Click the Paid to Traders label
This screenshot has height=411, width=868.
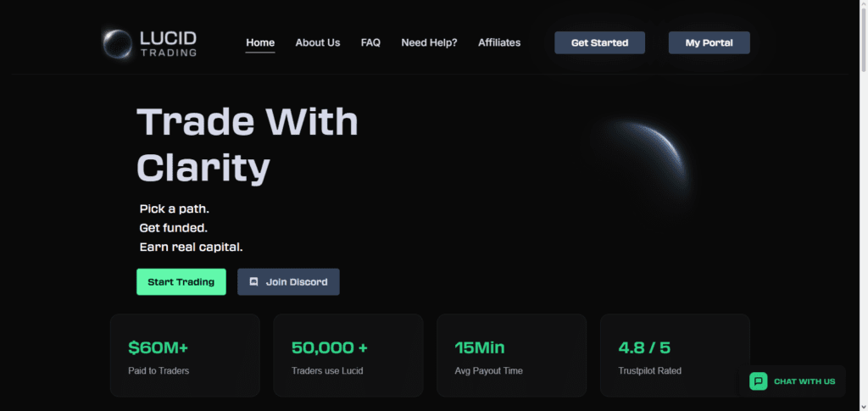[x=159, y=370]
